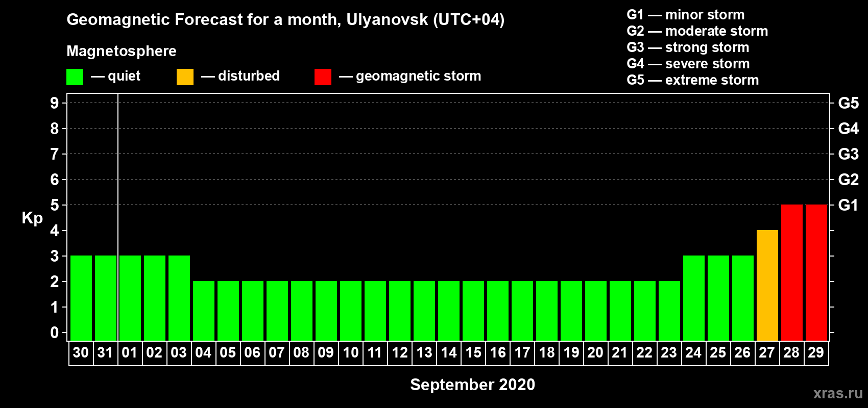
Task: Select the red bar for day 28
Action: click(792, 272)
